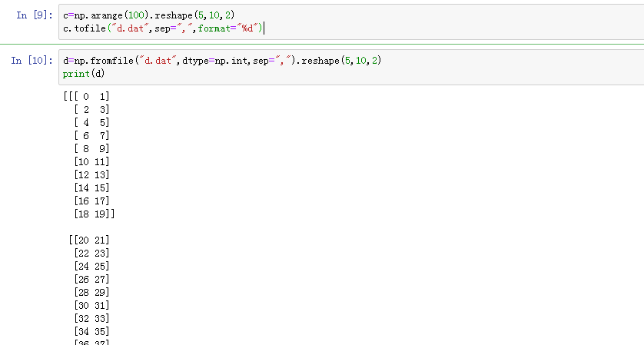Viewport: 644px width, 345px height.
Task: Click output row '[30 31]'
Action: coord(91,306)
